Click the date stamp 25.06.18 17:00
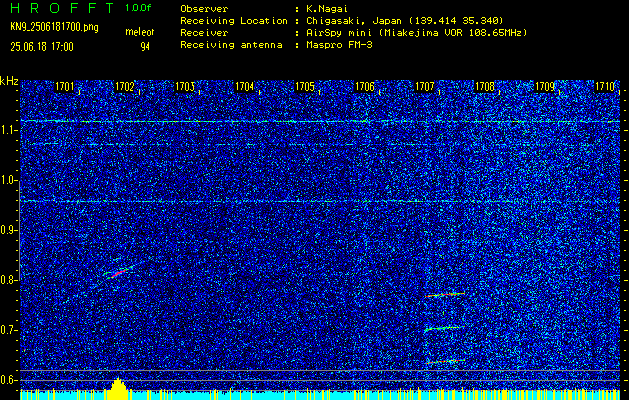This screenshot has height=400, width=629. (x=42, y=47)
